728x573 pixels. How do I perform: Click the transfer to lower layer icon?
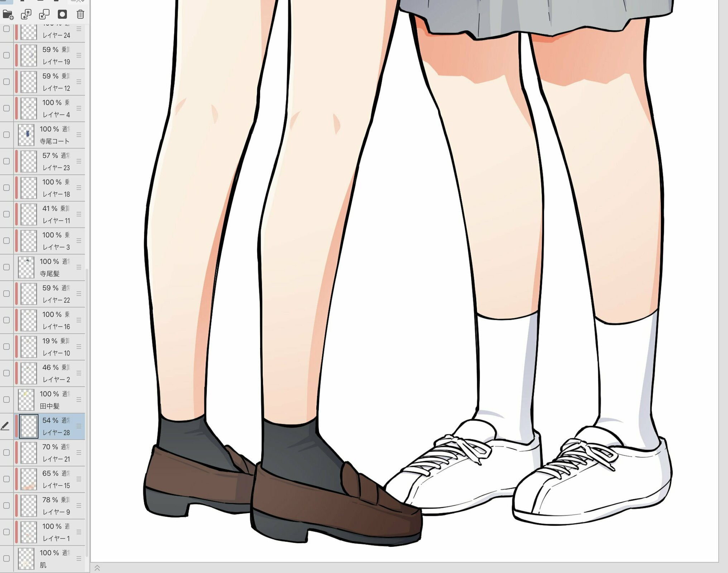26,14
